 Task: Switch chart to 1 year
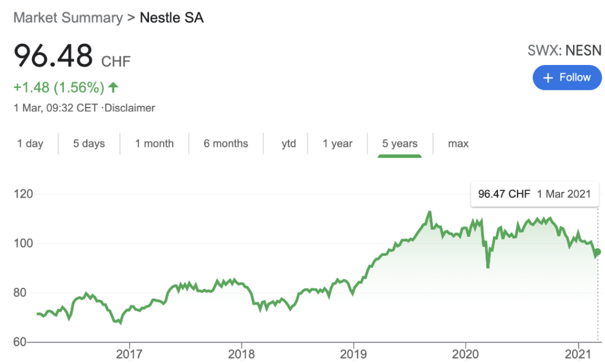coord(337,144)
